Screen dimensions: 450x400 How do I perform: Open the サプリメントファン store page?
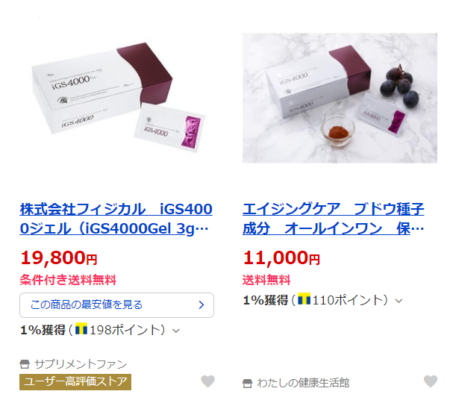click(x=80, y=364)
